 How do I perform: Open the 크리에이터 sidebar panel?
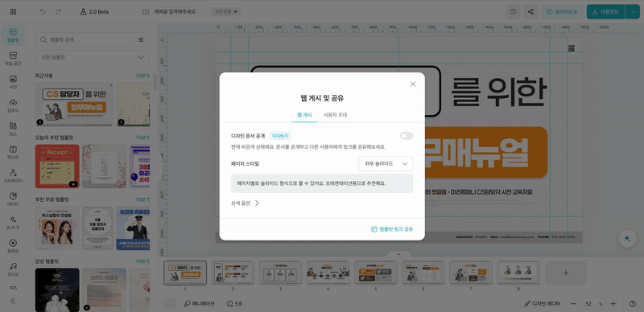(x=13, y=176)
